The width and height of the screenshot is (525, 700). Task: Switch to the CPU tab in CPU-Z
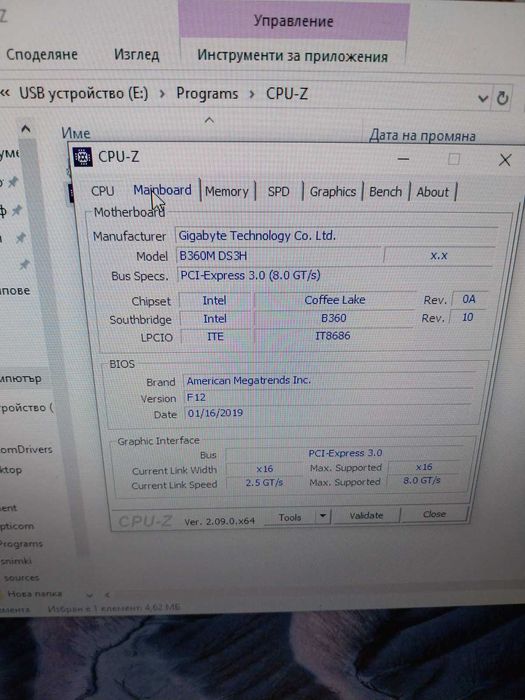(x=103, y=191)
